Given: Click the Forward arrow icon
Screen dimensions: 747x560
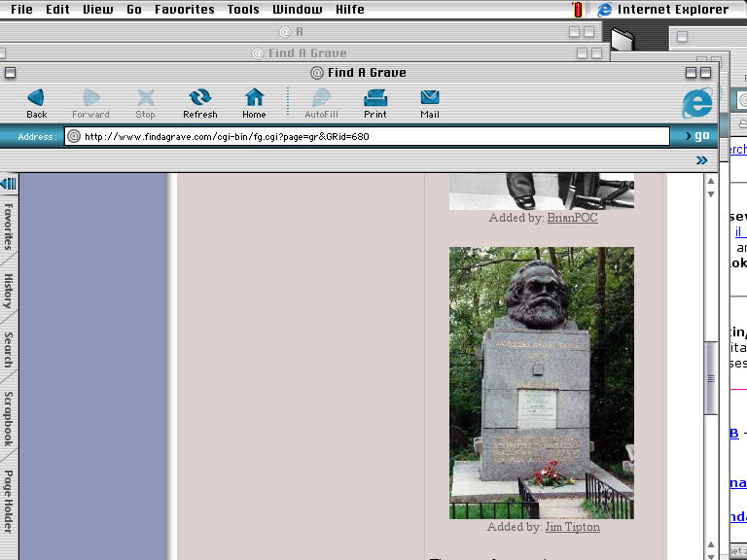Looking at the screenshot, I should 91,97.
